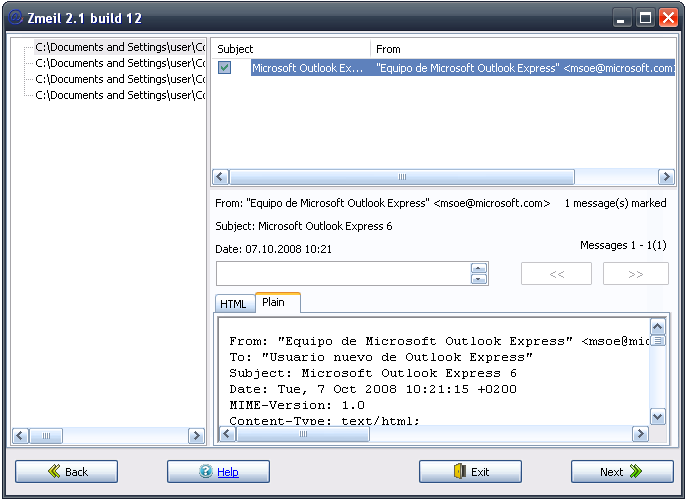Close the Zmeil window

669,18
